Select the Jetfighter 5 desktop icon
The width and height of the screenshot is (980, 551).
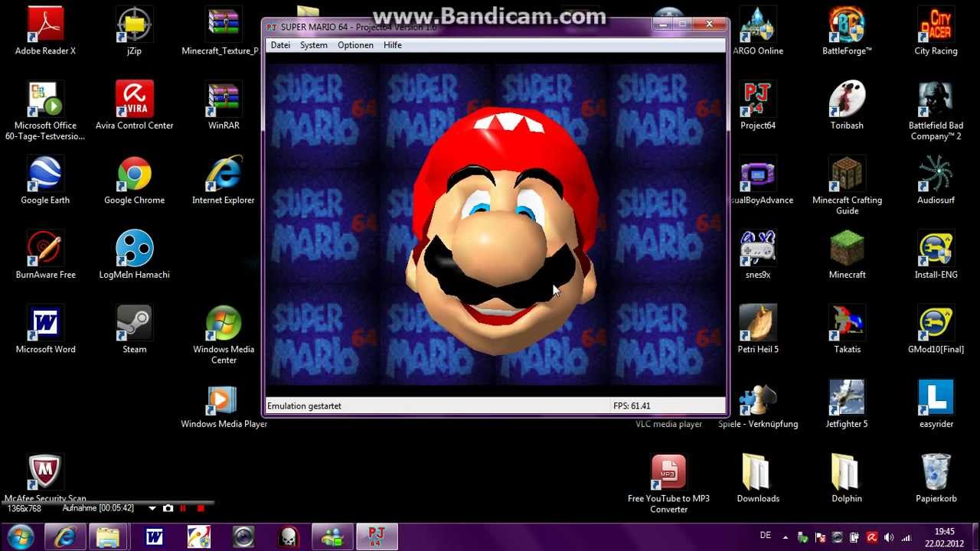[847, 405]
